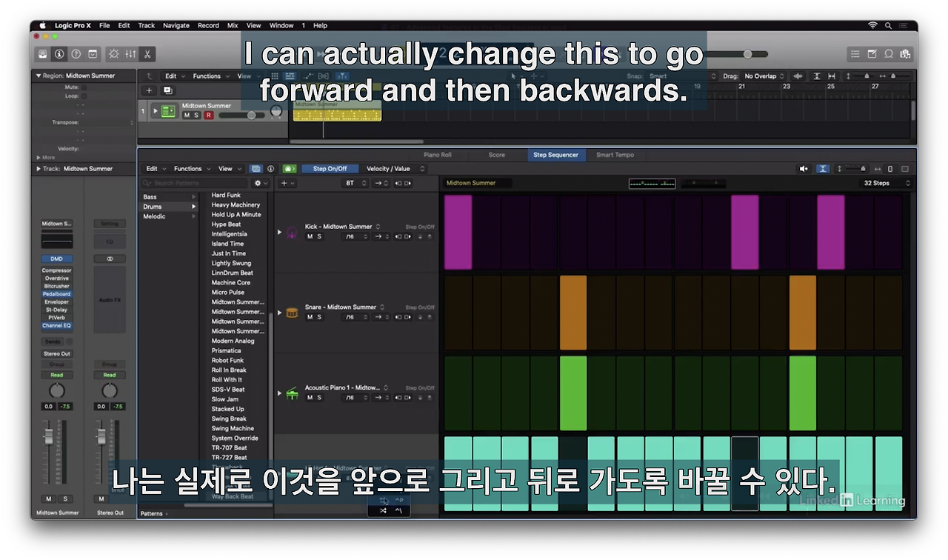Image resolution: width=948 pixels, height=560 pixels.
Task: Click the rotate pattern left/right buttons
Action: pyautogui.click(x=403, y=183)
